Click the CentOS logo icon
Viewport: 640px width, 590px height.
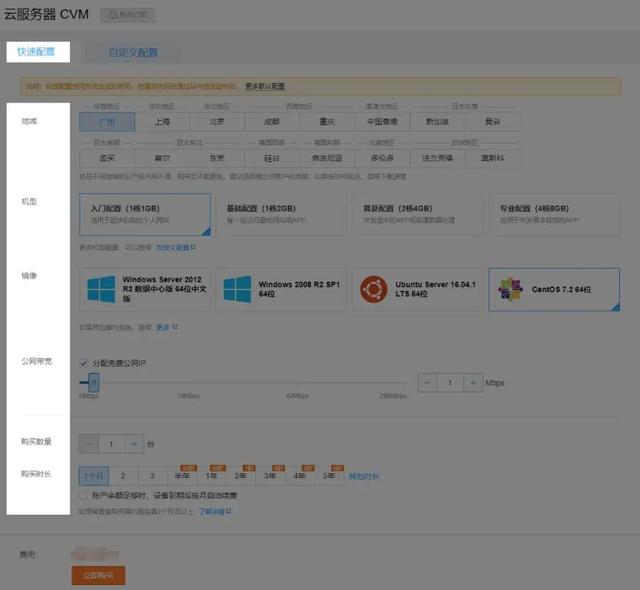click(510, 289)
